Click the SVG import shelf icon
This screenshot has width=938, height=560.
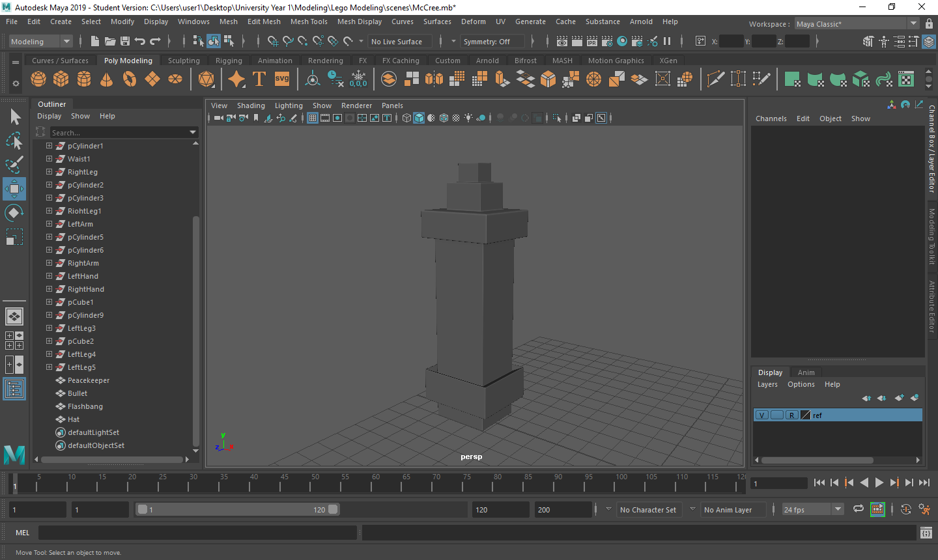[x=281, y=79]
